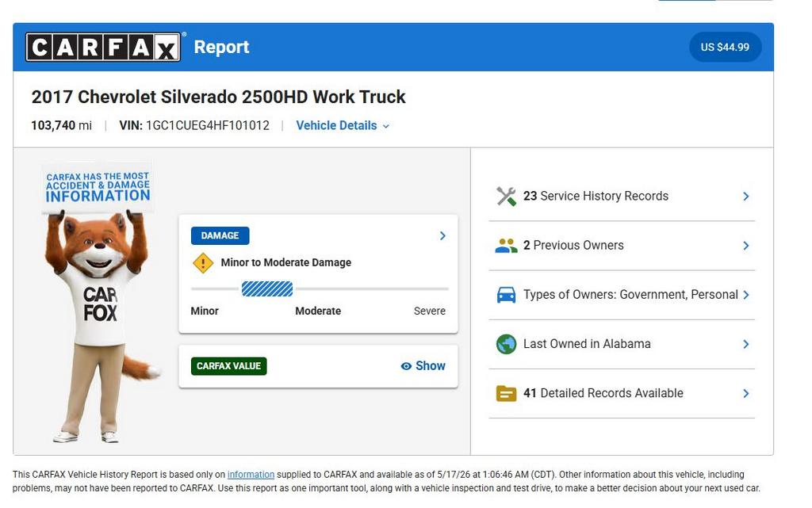Click the VIN 1GC1CUEG4HF101012 text
This screenshot has width=812, height=508.
coord(194,126)
